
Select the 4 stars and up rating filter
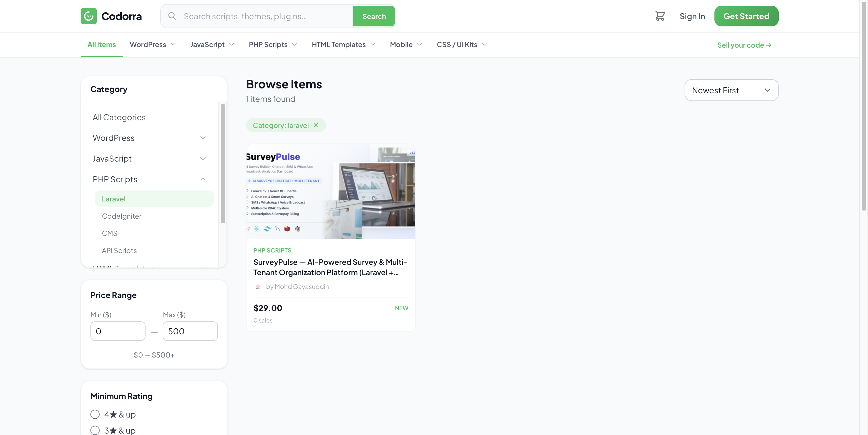[x=95, y=414]
